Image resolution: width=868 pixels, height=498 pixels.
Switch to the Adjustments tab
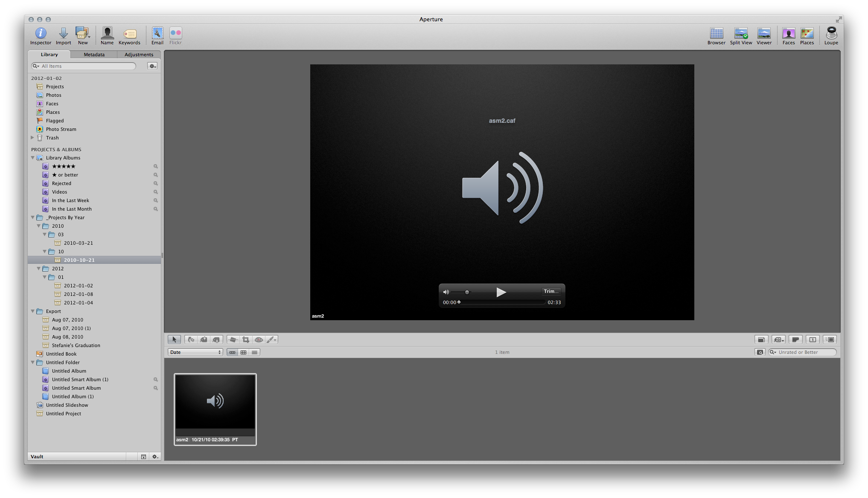[x=139, y=55]
